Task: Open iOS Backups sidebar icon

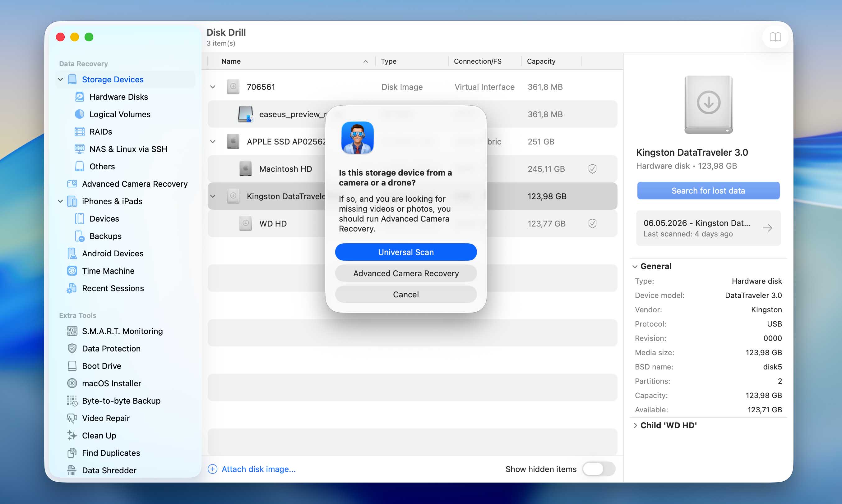Action: (80, 236)
